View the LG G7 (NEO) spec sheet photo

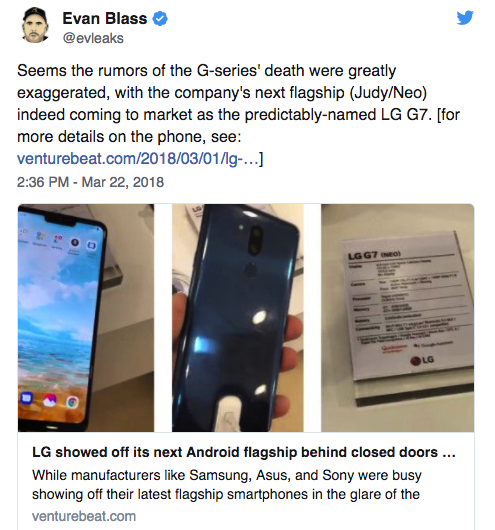click(397, 318)
